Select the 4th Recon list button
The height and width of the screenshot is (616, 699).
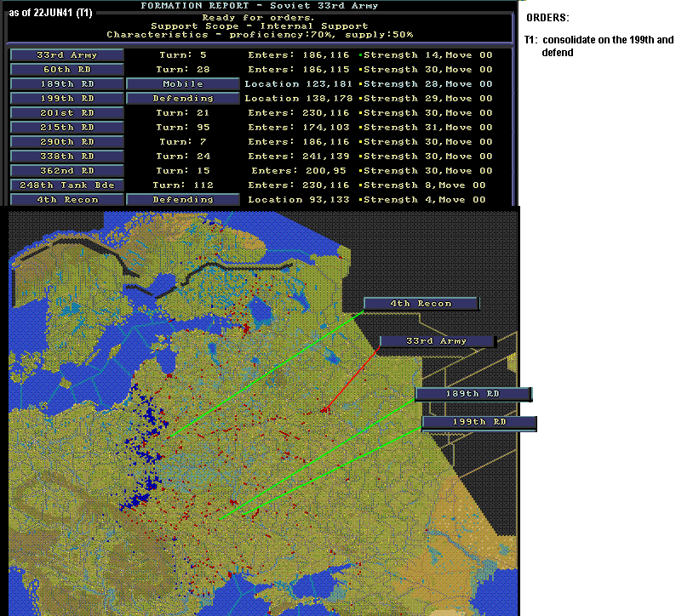[x=67, y=200]
